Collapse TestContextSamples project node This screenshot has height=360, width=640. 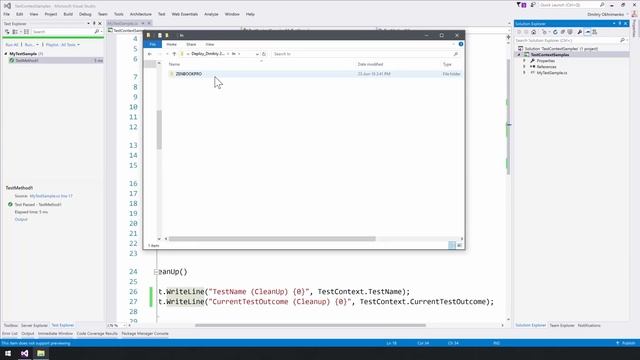point(519,55)
